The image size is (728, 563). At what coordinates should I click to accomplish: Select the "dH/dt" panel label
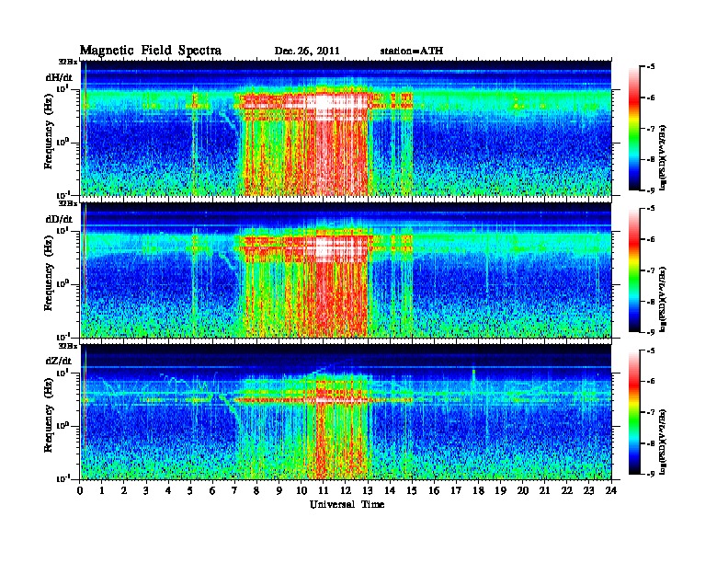click(x=59, y=77)
